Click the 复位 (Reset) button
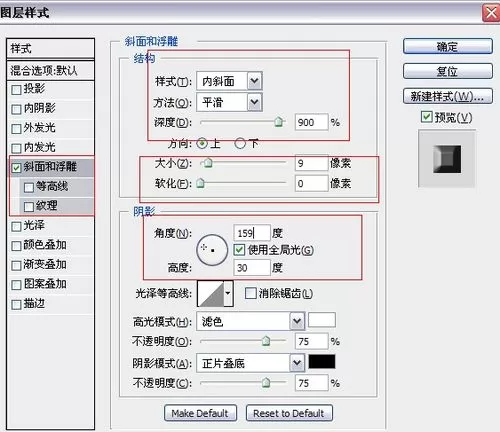The image size is (500, 432). pyautogui.click(x=448, y=71)
